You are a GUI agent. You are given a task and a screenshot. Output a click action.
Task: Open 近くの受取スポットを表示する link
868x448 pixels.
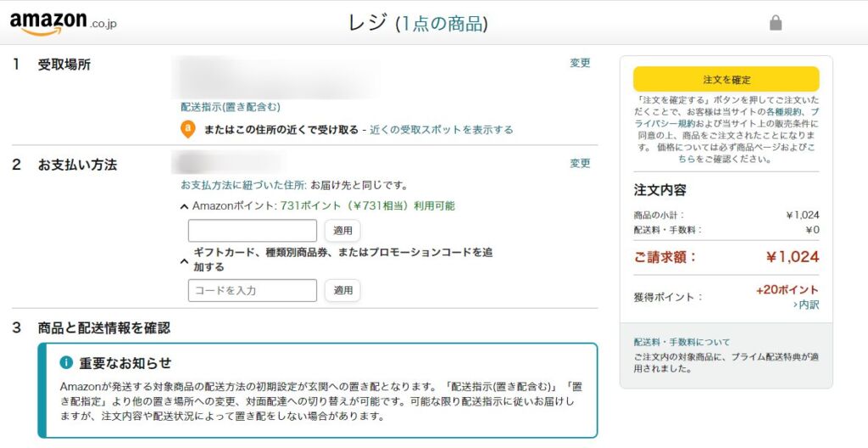coord(441,130)
